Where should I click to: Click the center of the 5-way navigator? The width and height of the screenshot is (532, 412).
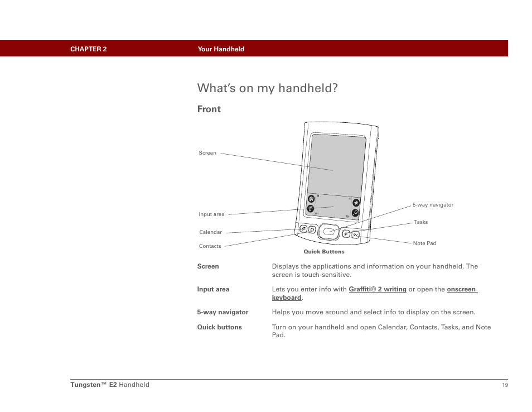coord(329,232)
